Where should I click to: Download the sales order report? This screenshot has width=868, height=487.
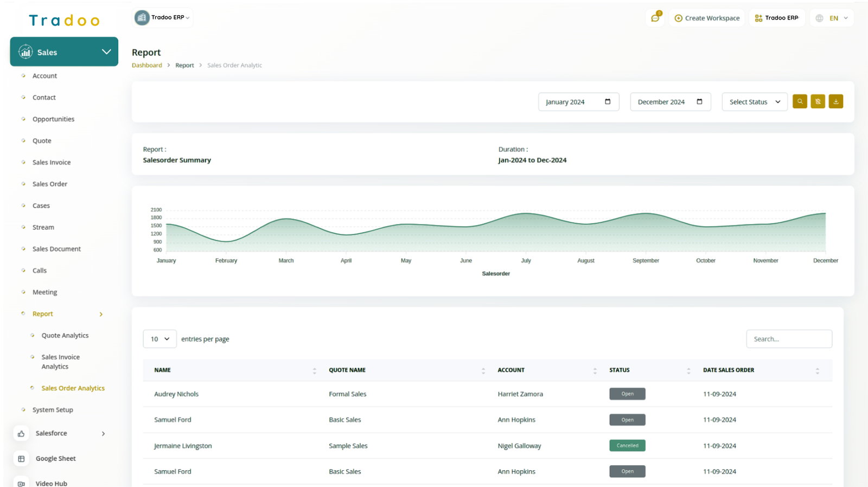coord(835,101)
